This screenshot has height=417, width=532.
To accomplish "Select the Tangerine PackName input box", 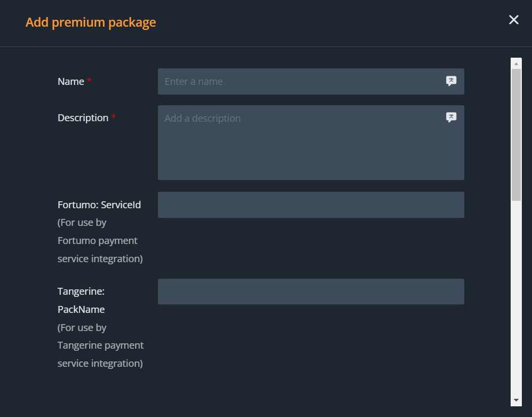I will (x=311, y=292).
